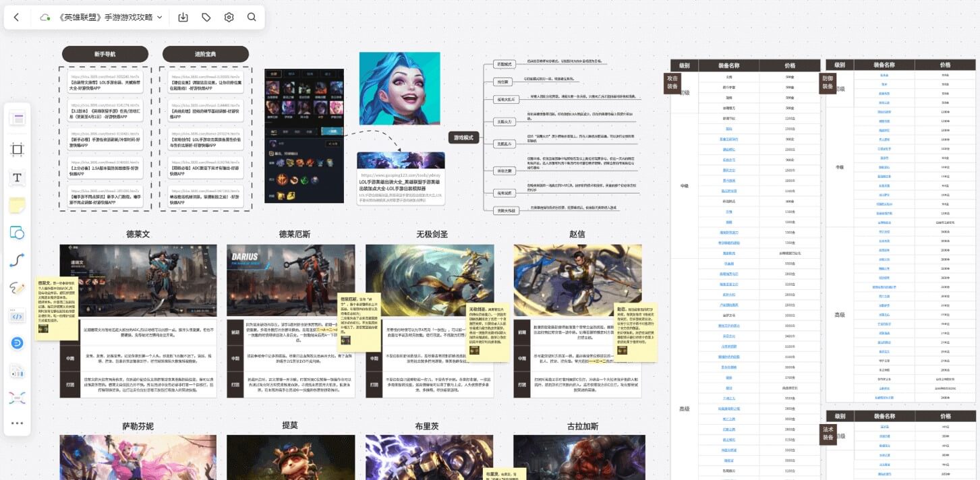Select the 游戏模式 mind map root node
The height and width of the screenshot is (480, 980).
click(x=463, y=138)
